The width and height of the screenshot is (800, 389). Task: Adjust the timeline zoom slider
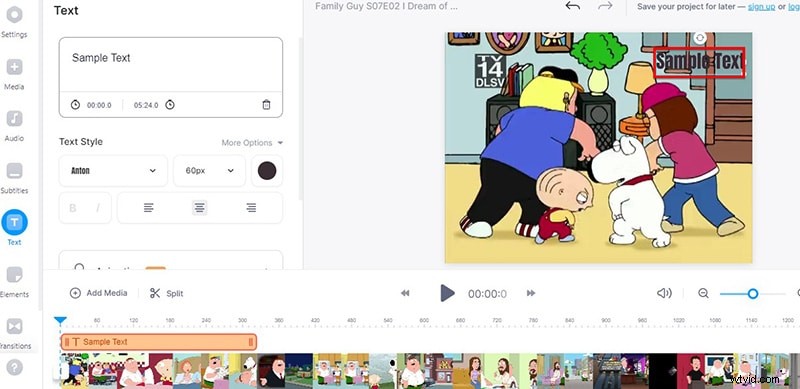tap(753, 294)
